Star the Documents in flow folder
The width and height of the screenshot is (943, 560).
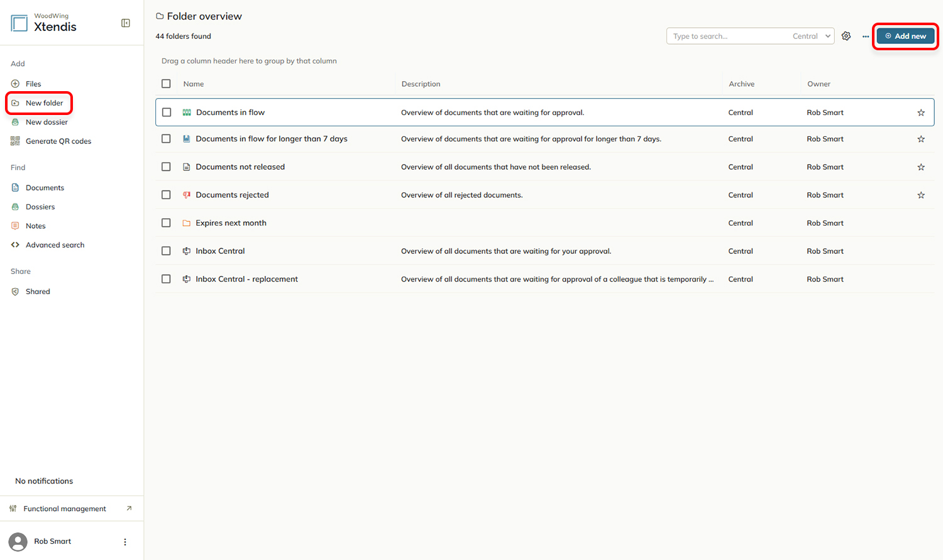[921, 113]
